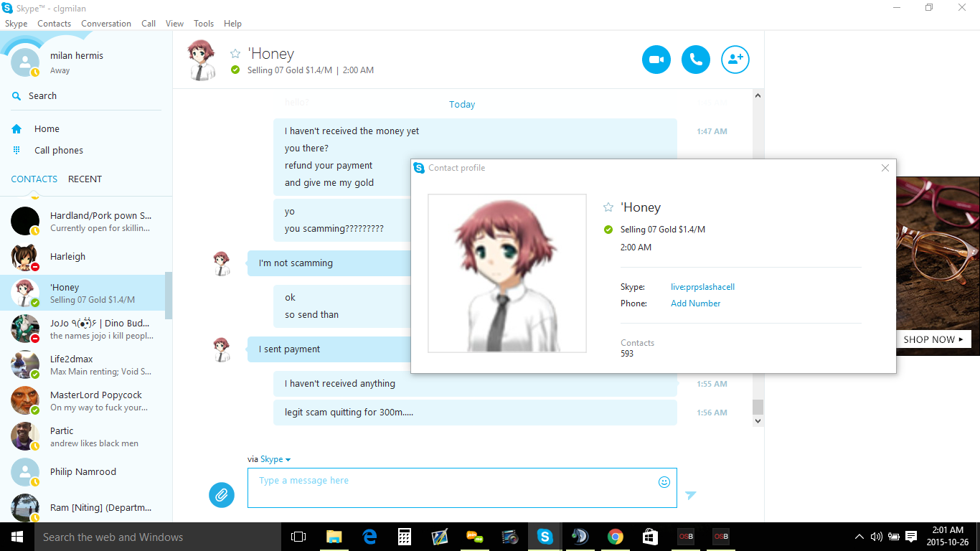980x551 pixels.
Task: Click the green online status icon in chat header
Action: [x=235, y=70]
